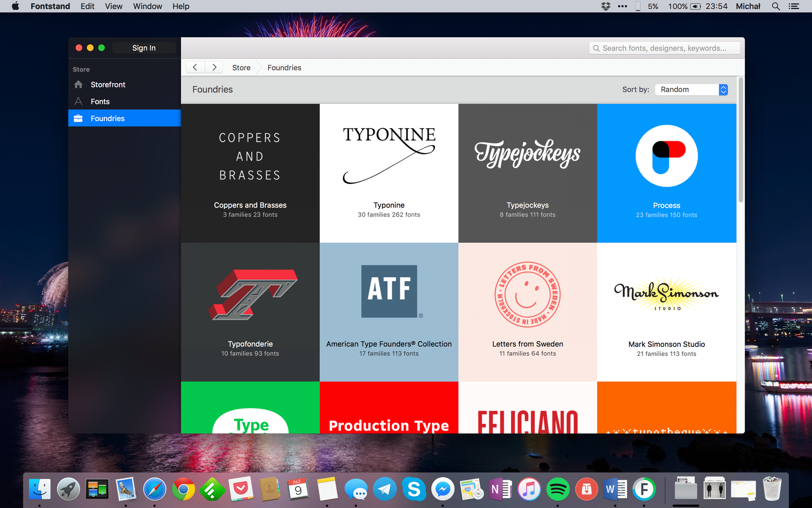Open Coppers and Brasses foundry tile

[x=250, y=173]
